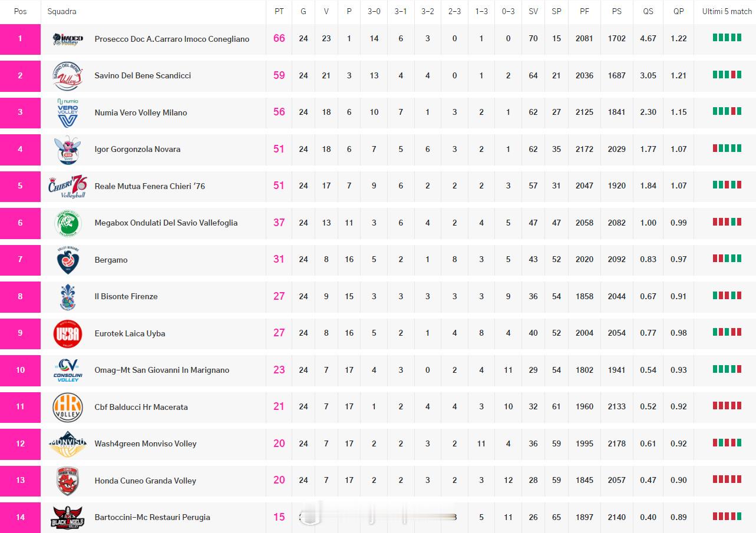Select the Eurotek Laica Uyba name

tap(130, 333)
